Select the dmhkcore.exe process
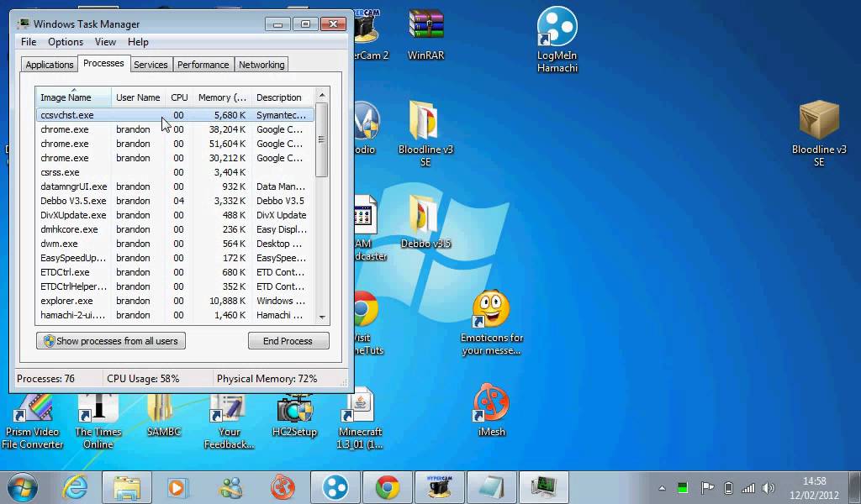This screenshot has height=504, width=861. pyautogui.click(x=175, y=229)
